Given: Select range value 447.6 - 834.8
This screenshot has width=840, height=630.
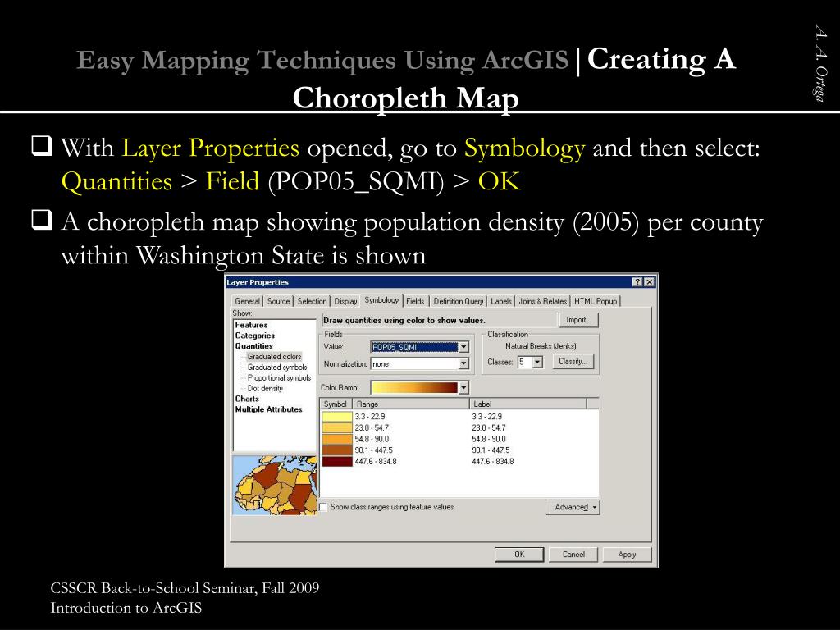Looking at the screenshot, I should [376, 461].
